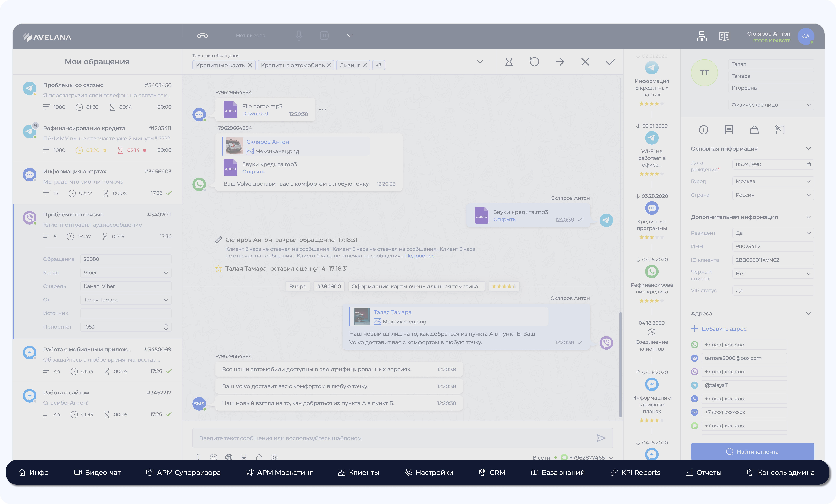Click the Подробнее link in closing note
Image resolution: width=836 pixels, height=504 pixels.
pyautogui.click(x=420, y=256)
